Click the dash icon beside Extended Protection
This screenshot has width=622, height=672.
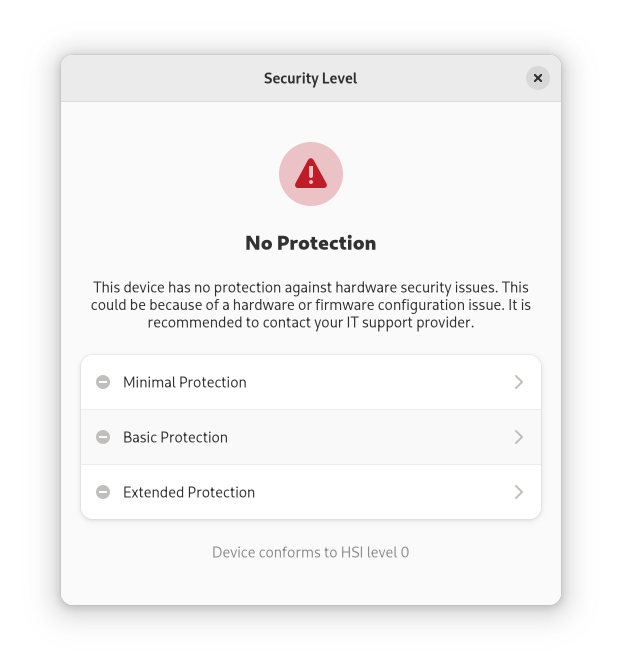(x=103, y=492)
